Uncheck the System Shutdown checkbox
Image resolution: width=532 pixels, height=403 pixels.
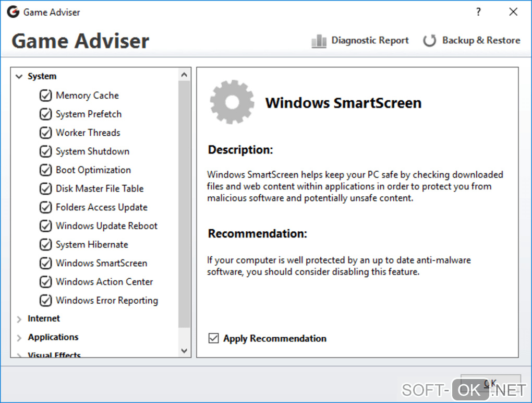45,151
